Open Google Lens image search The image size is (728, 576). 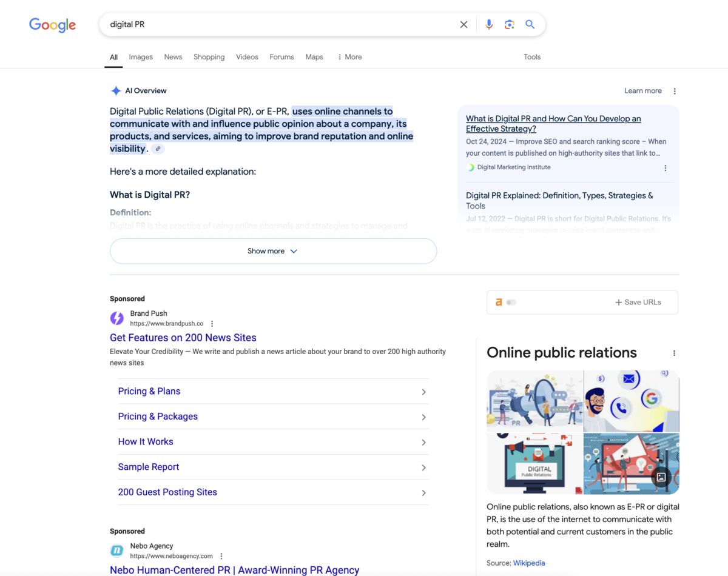pos(509,24)
